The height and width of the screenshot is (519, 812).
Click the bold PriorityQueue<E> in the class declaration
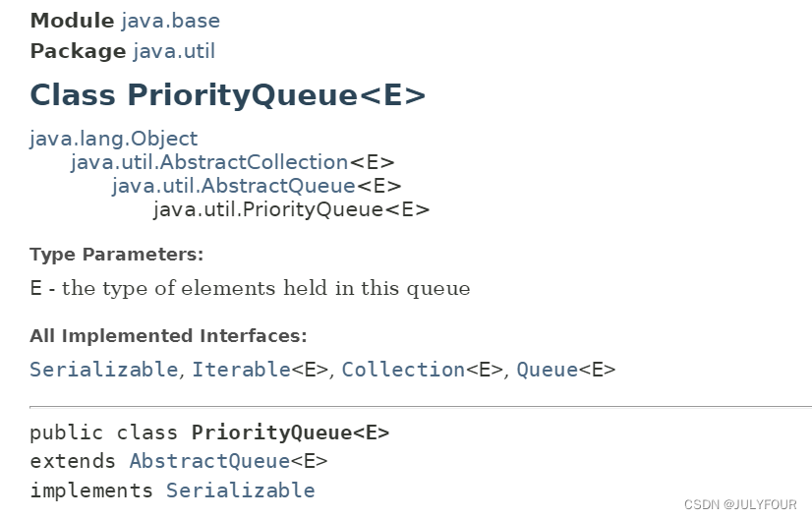tap(290, 432)
